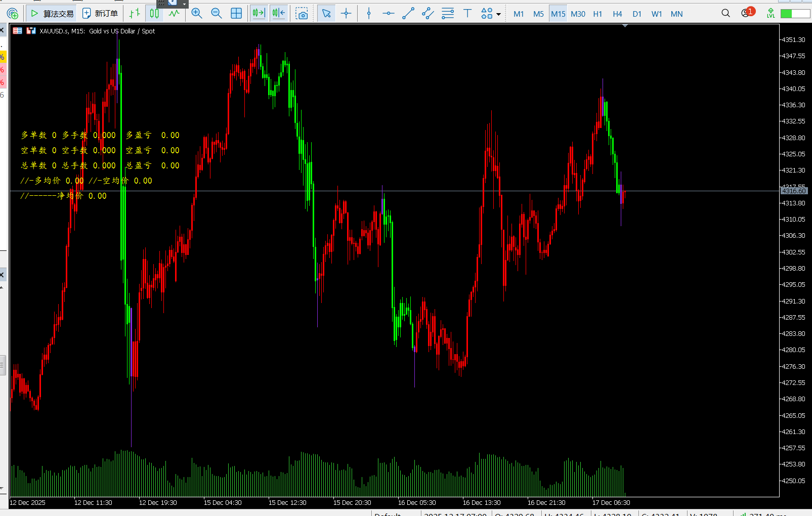Screen dimensions: 812x516
Task: Click the chart one-click trading panel icon
Action: (17, 31)
